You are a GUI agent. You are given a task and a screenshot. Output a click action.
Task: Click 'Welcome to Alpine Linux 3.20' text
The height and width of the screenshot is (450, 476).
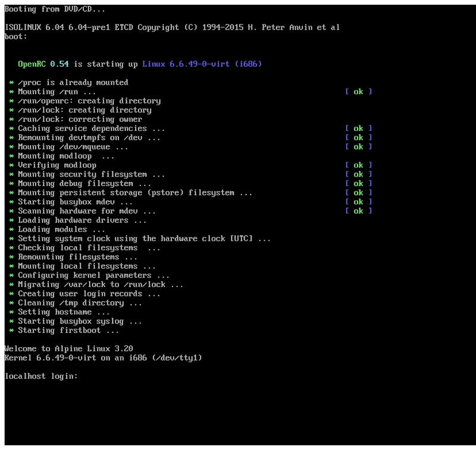[x=69, y=349]
